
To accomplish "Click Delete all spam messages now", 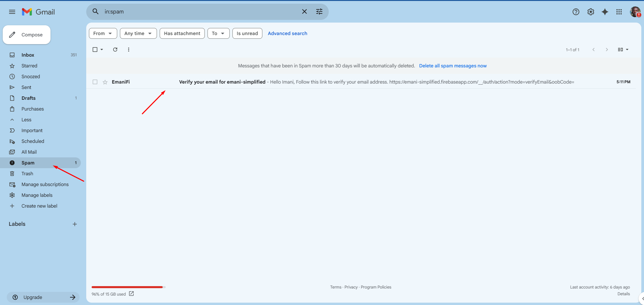I will click(x=453, y=66).
